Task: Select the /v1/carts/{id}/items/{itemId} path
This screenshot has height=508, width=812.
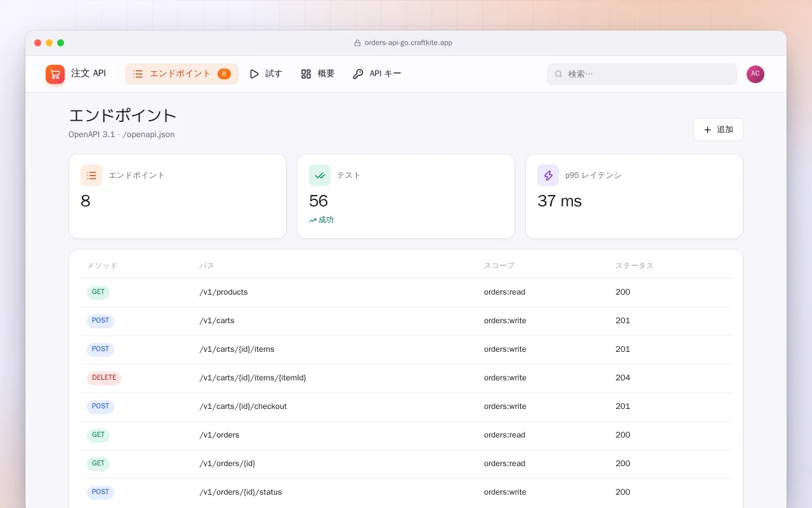Action: pos(252,378)
